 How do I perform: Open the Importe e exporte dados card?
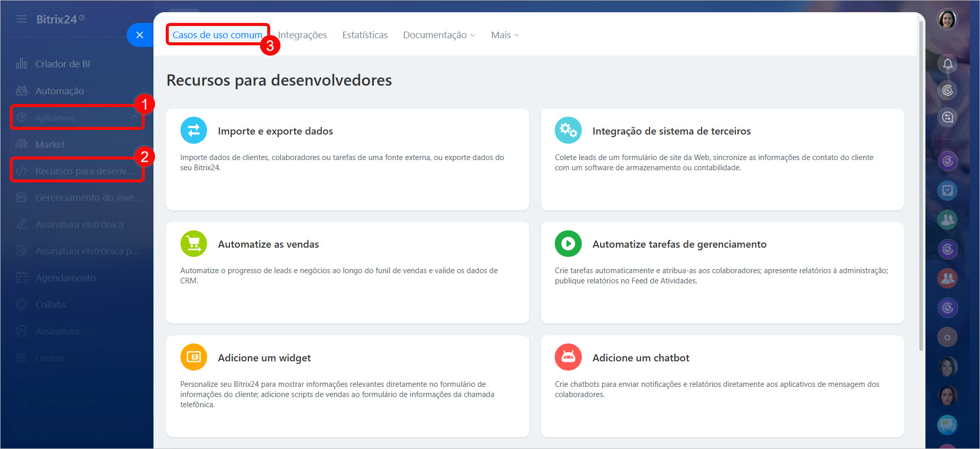348,159
